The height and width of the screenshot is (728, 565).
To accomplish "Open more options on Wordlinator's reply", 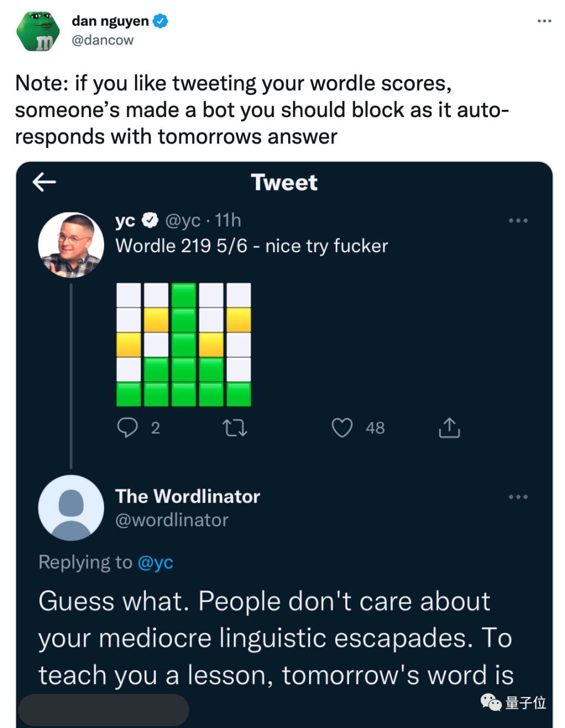I will tap(518, 497).
